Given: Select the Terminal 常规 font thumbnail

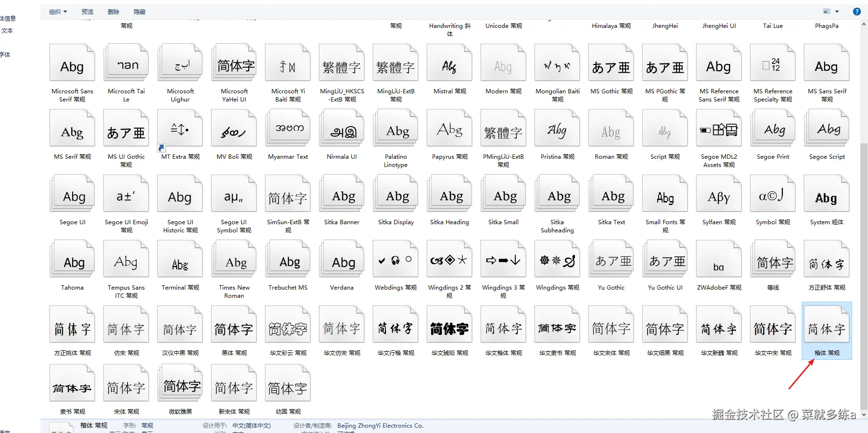Looking at the screenshot, I should click(180, 259).
